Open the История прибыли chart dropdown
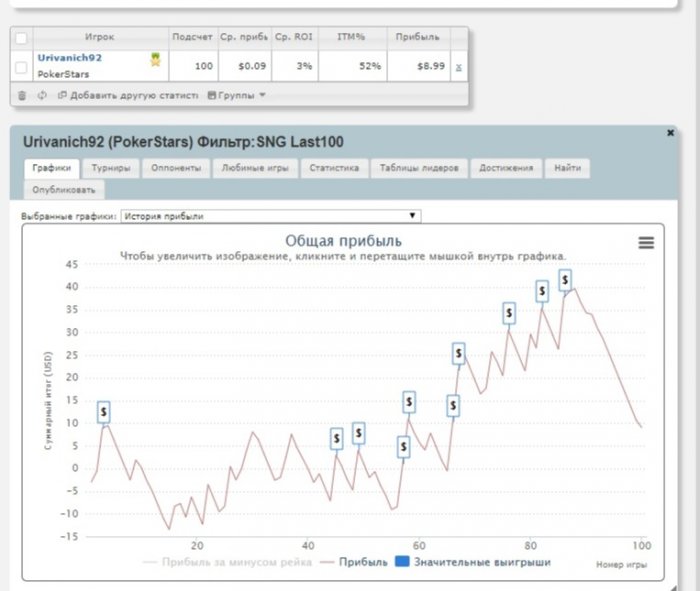Screen dimensions: 700x591 pyautogui.click(x=271, y=216)
